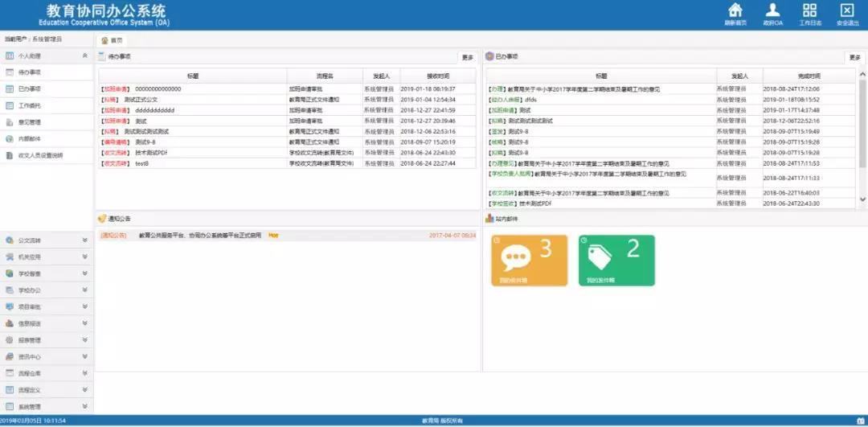The height and width of the screenshot is (427, 868).
Task: Collapse the 个人助理 section chevron
Action: pos(84,56)
